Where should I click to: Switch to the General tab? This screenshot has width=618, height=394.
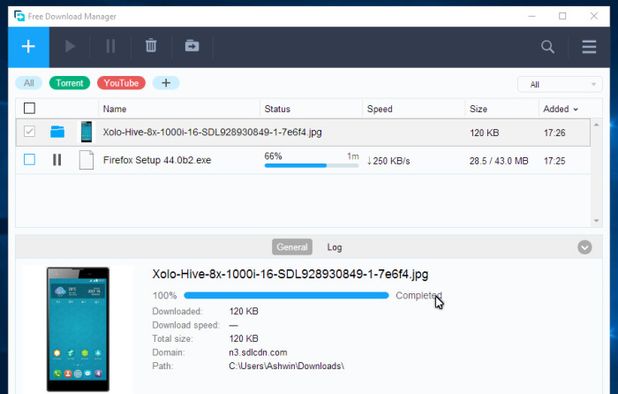click(x=292, y=247)
